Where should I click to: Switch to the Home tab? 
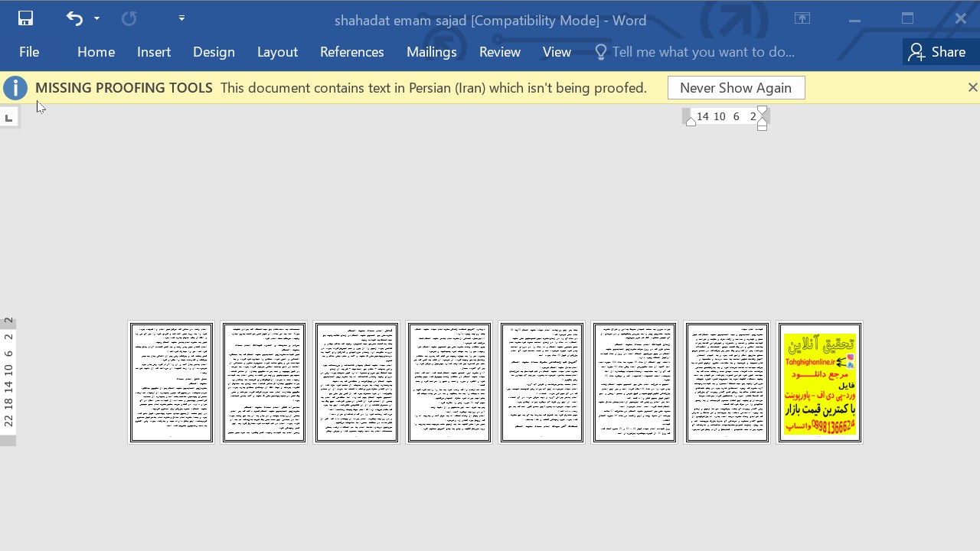[x=96, y=52]
